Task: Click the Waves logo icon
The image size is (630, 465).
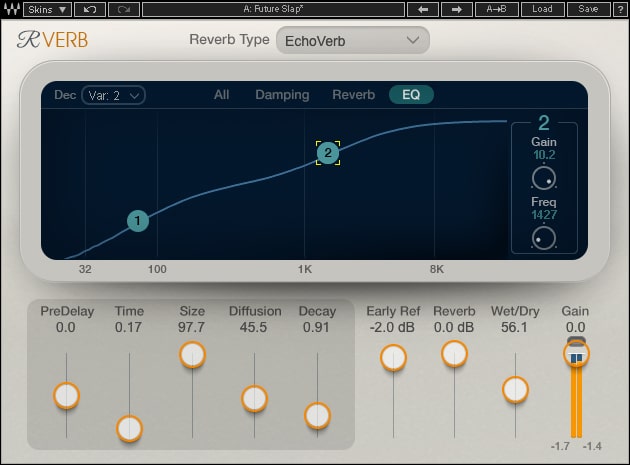Action: pos(11,9)
